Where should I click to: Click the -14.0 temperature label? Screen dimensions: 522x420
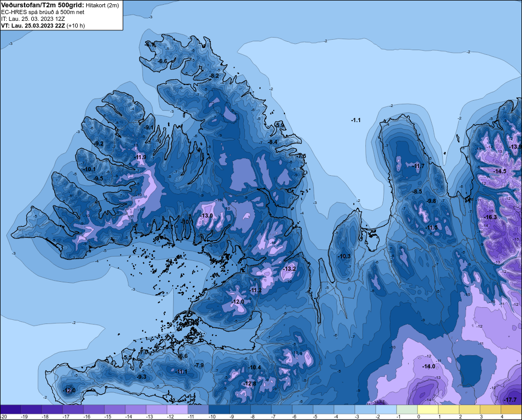coord(429,366)
